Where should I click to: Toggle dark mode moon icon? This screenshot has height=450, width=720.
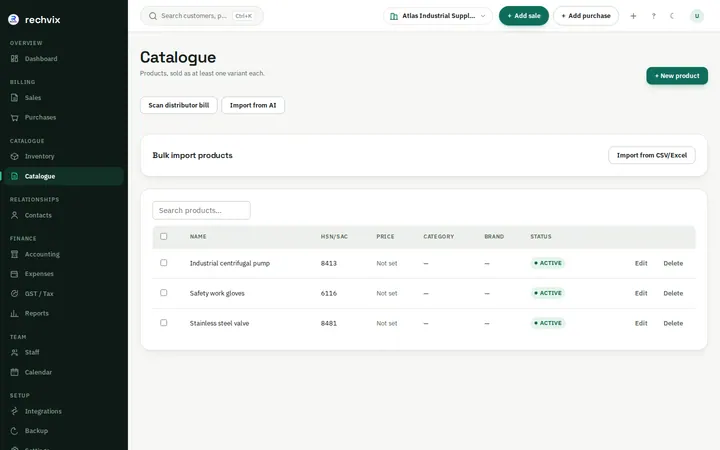[672, 16]
